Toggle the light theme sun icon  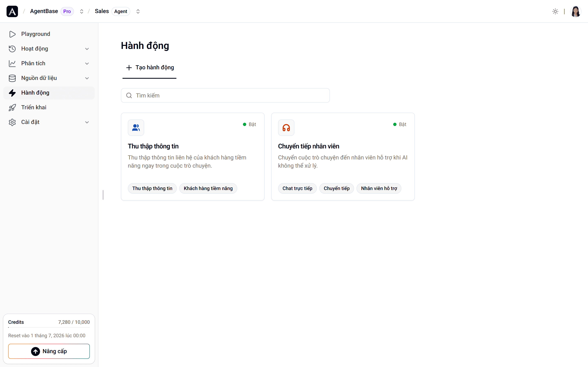[x=555, y=11]
